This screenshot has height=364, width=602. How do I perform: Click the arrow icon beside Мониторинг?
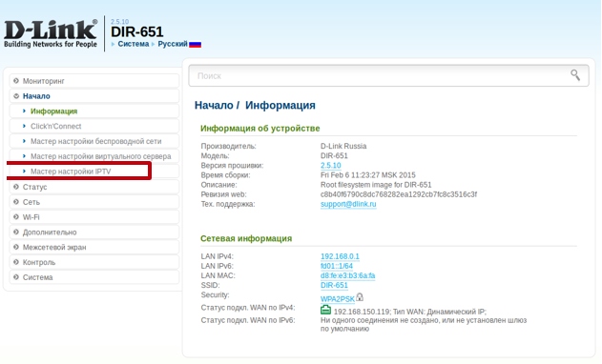15,81
